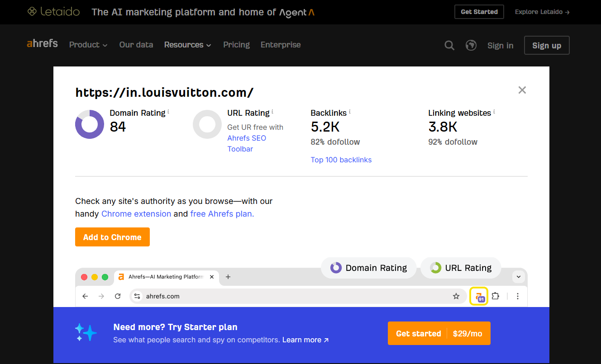Click the https://in.louisvuitton.com/ heading
The image size is (601, 364).
[164, 93]
